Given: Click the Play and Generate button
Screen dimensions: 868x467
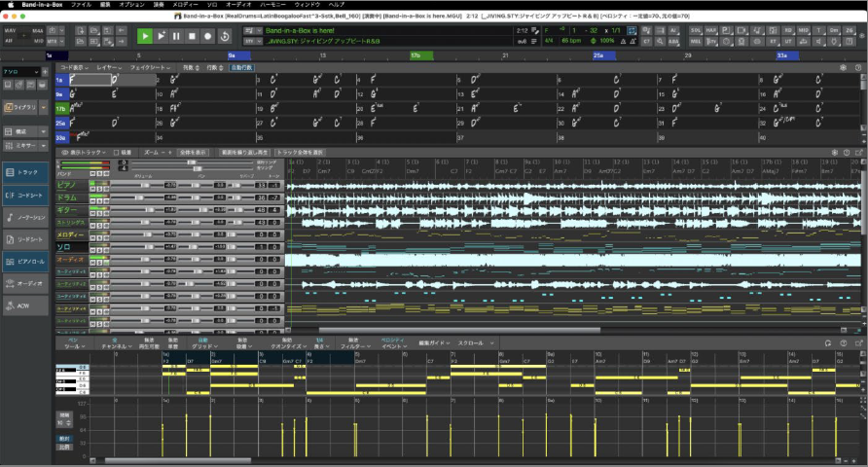Looking at the screenshot, I should pos(161,36).
